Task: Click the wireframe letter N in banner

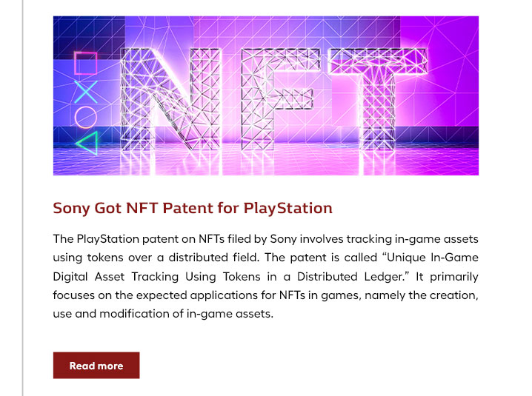Action: (170, 100)
